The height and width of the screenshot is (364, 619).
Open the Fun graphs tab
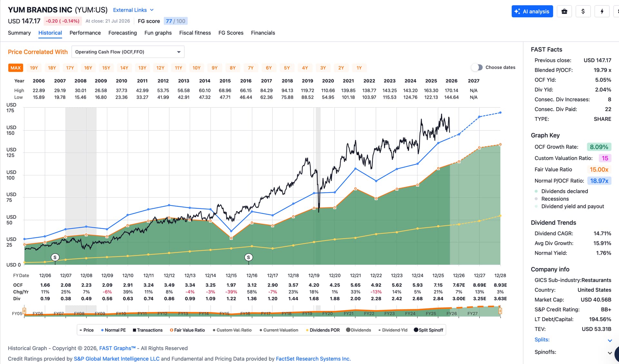158,33
